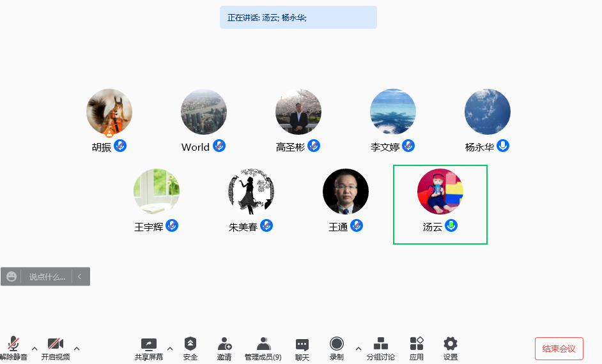Screen dimensions: 602x364
Task: Select World's city skyline avatar
Action: (204, 112)
